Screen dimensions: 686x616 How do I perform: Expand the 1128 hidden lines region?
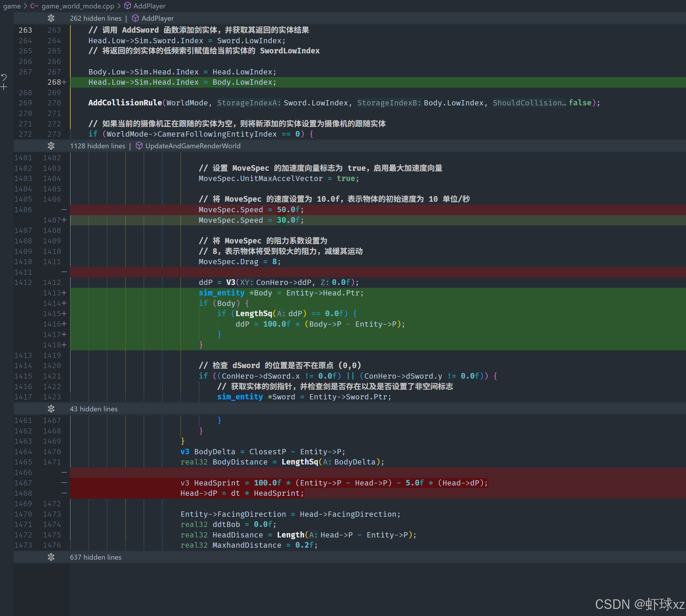tap(97, 146)
